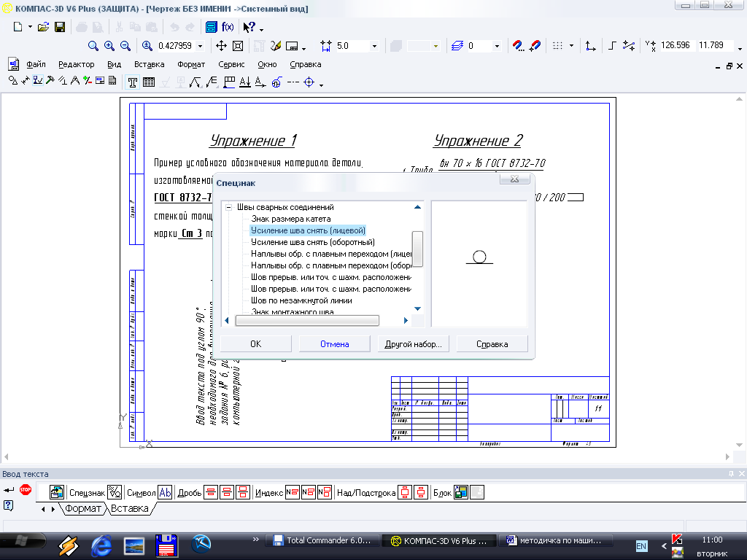Switch to Total Commander in taskbar
The width and height of the screenshot is (747, 560).
322,540
